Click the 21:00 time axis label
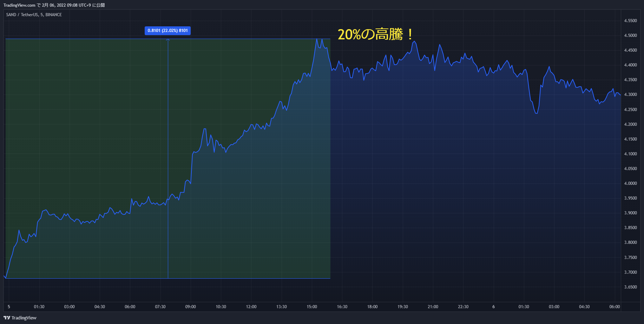The image size is (644, 324). point(433,307)
